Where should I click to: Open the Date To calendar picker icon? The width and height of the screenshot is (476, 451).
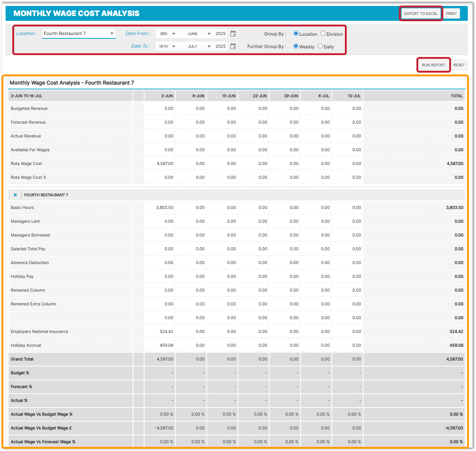(233, 47)
